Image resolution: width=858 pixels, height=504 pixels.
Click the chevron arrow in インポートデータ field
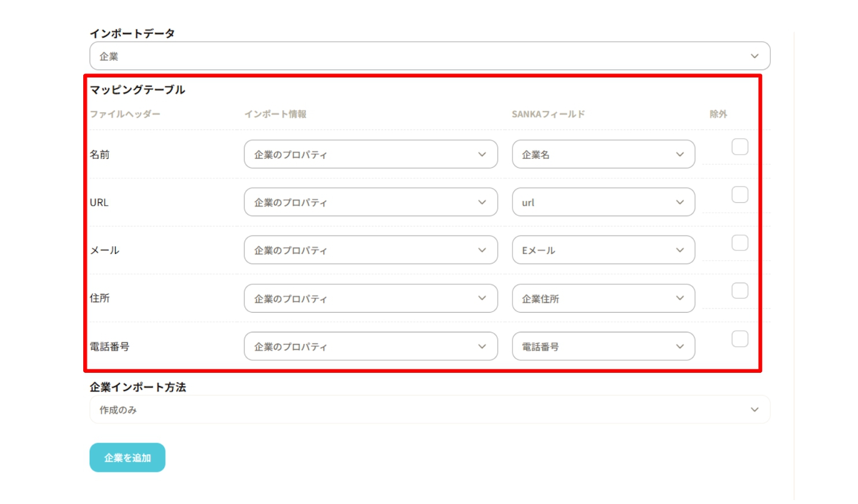point(755,56)
